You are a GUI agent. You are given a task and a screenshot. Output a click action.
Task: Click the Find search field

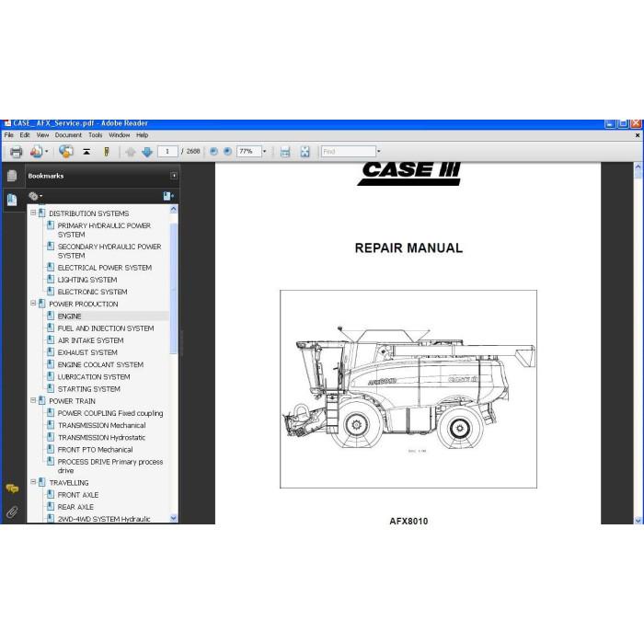(x=349, y=152)
